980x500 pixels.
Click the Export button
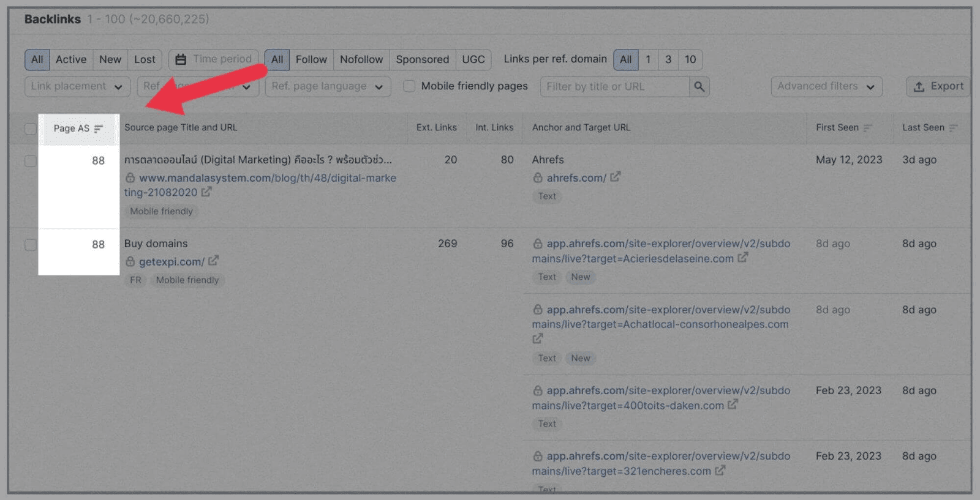point(938,87)
